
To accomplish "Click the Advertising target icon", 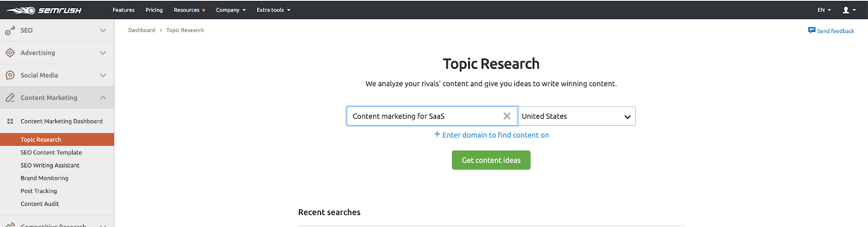I will click(x=10, y=53).
